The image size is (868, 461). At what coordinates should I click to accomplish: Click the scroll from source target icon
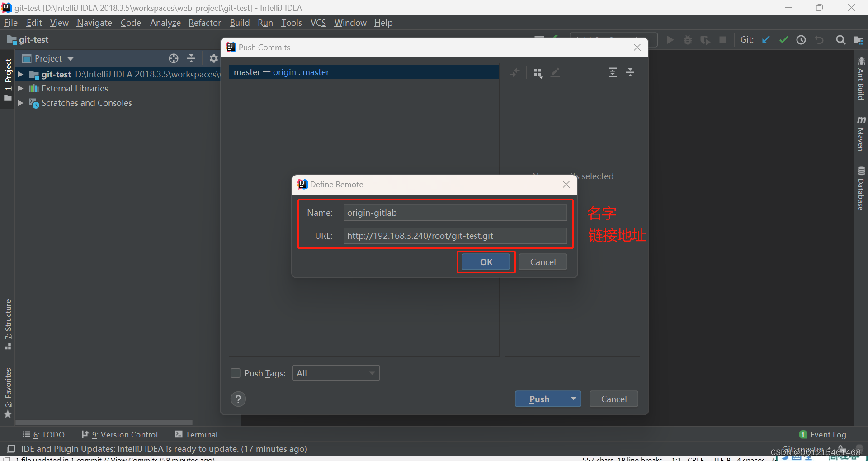click(x=174, y=58)
